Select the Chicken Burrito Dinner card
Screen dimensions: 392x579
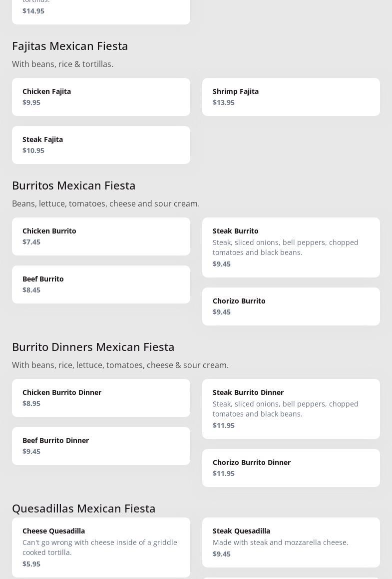(x=101, y=398)
